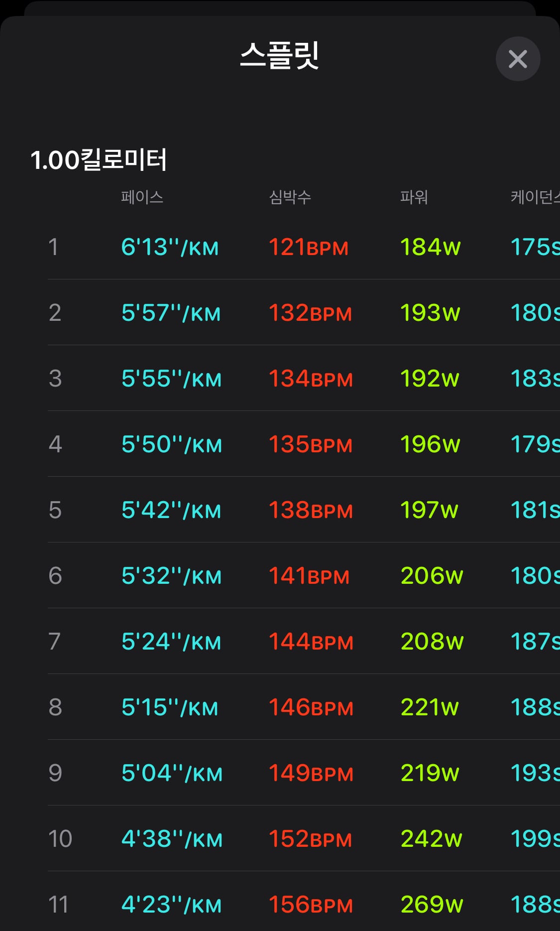
Task: Select the 1.00킬로미터 section heading
Action: coord(99,160)
